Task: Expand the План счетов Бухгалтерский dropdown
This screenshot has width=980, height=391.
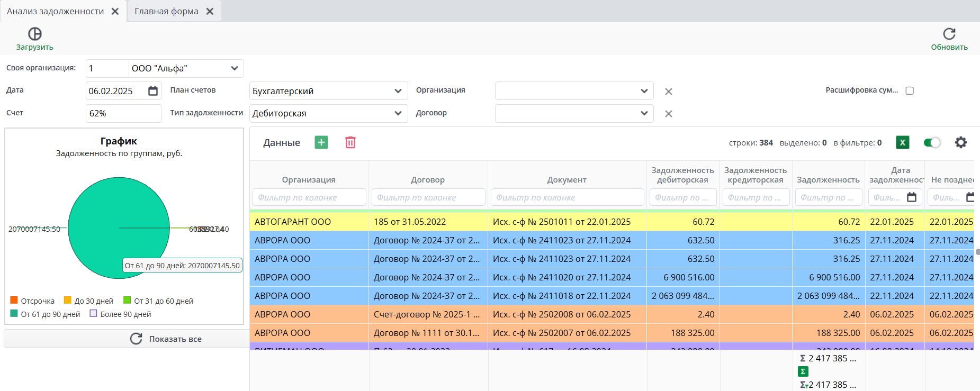Action: tap(398, 91)
